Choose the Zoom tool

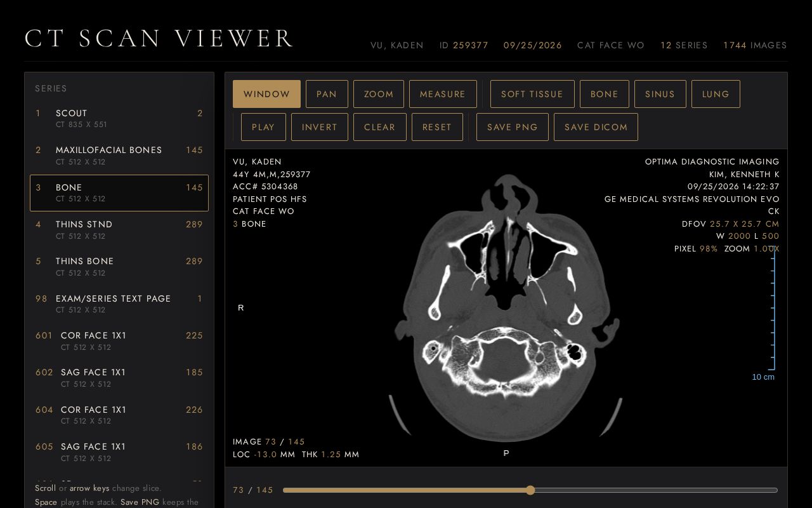(379, 94)
